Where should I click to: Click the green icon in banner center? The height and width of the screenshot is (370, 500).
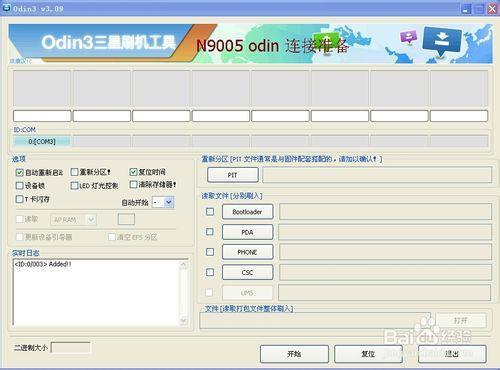(326, 40)
